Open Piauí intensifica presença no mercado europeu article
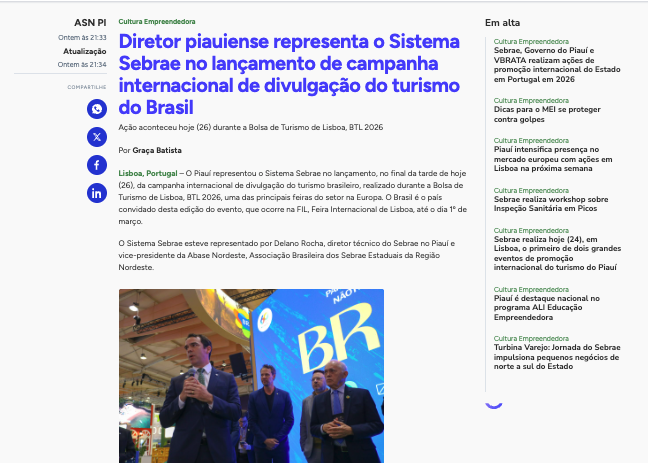The height and width of the screenshot is (463, 648). [553, 159]
